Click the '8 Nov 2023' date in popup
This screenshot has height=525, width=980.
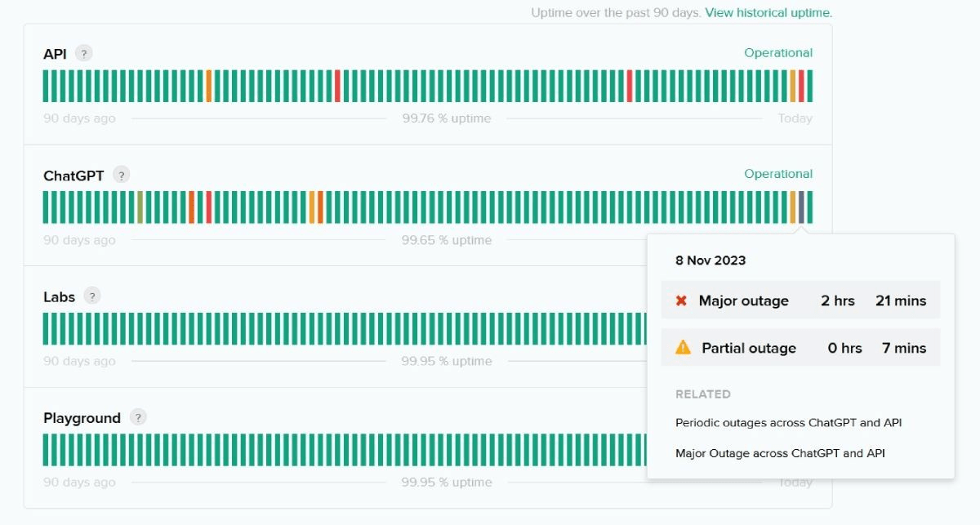[710, 260]
